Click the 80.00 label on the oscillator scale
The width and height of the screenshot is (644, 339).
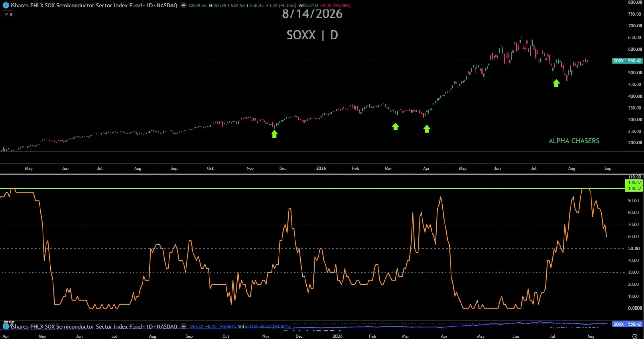pyautogui.click(x=634, y=212)
